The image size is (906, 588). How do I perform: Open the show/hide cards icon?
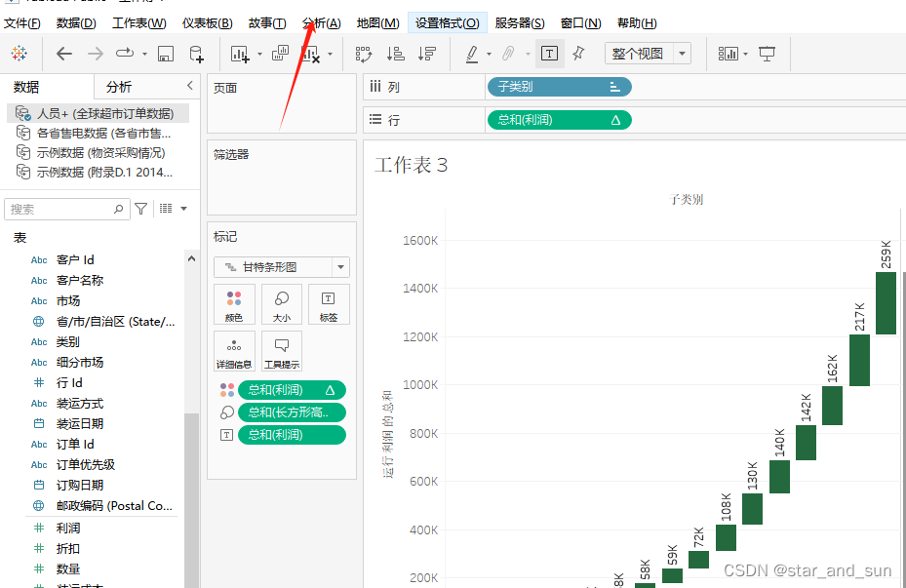coord(729,54)
